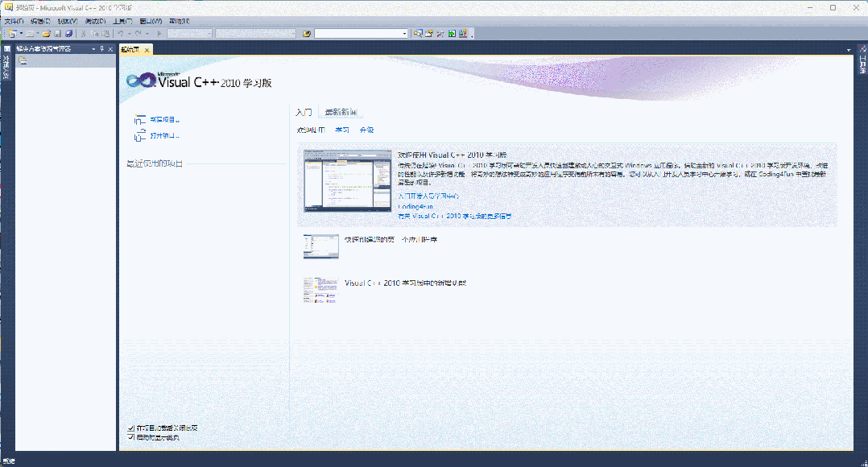Expand the Add New Item dropdown arrow

[38, 34]
